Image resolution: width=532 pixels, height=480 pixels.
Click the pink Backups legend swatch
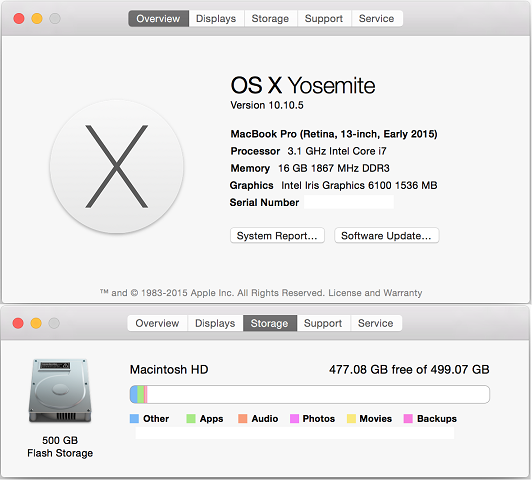[x=408, y=419]
